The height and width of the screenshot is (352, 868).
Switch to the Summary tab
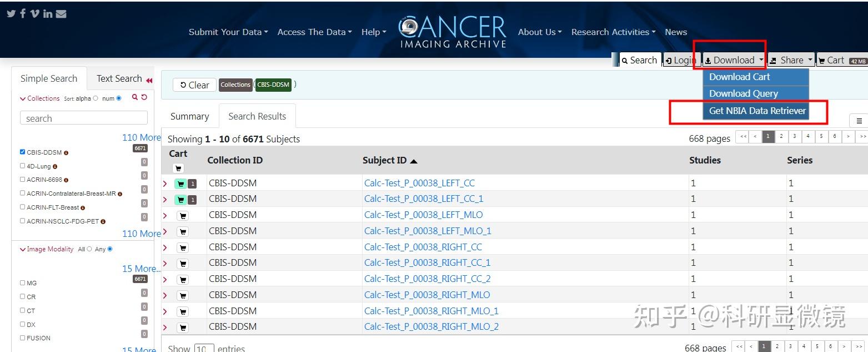pos(189,116)
